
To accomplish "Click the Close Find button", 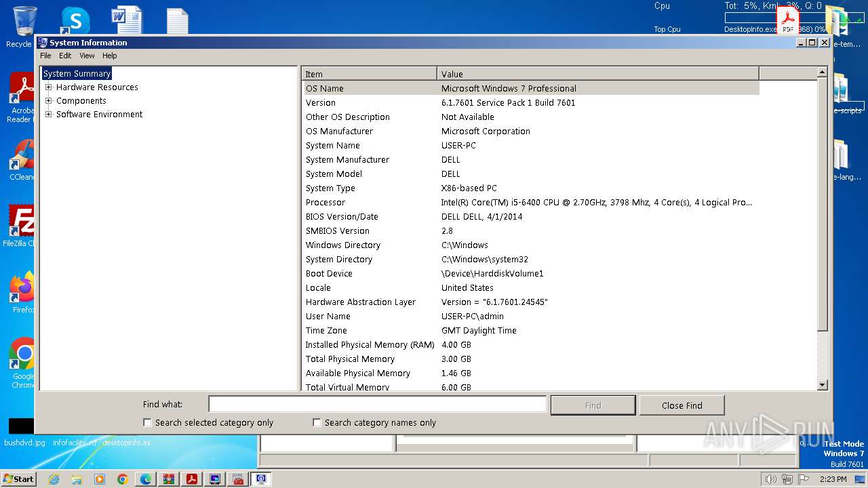I will [x=682, y=405].
